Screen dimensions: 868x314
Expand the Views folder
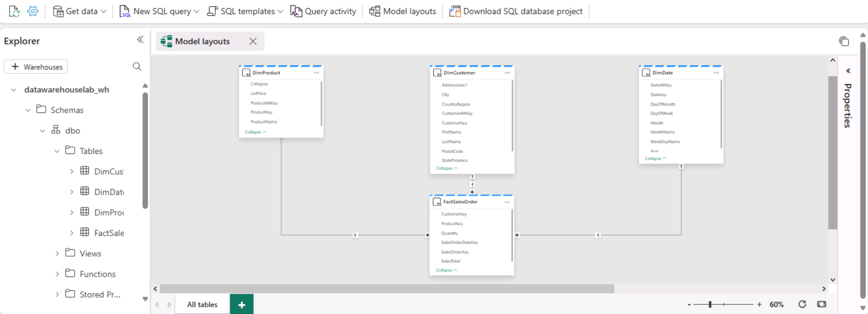pos(57,253)
